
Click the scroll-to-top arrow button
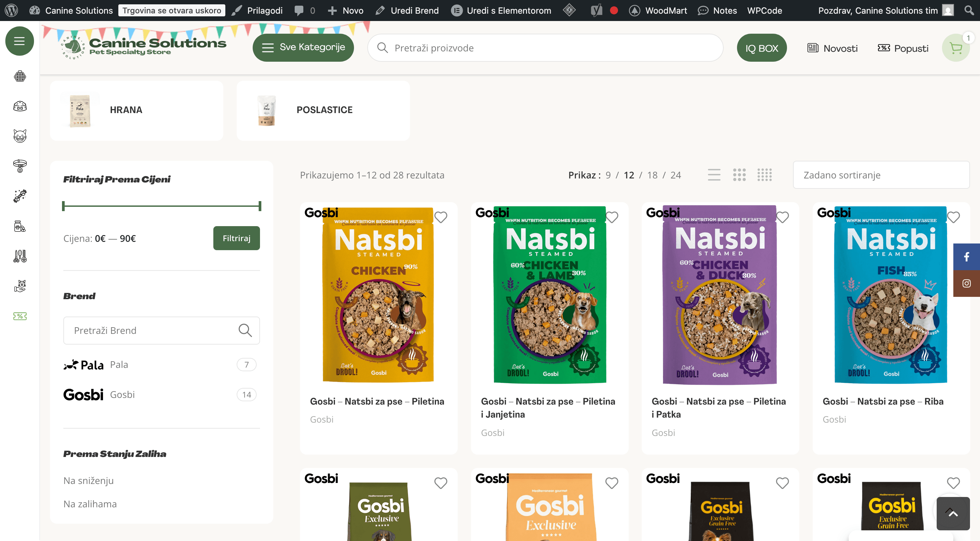[953, 513]
